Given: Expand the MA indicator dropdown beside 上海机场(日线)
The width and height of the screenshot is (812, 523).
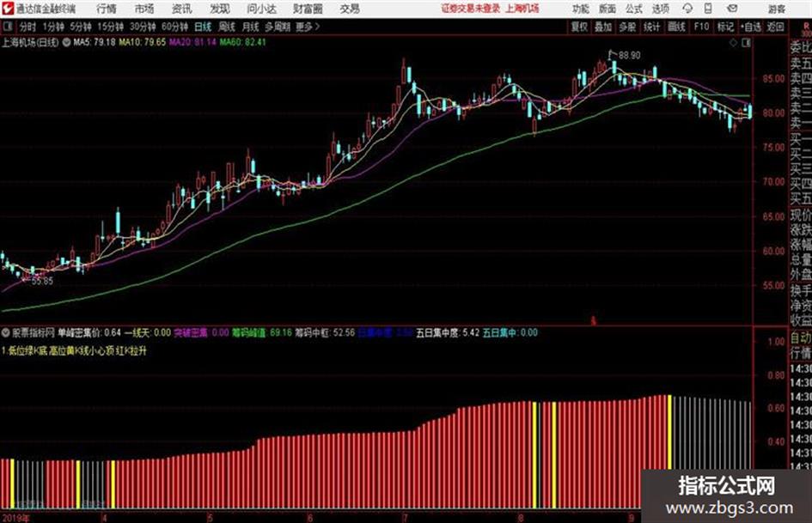Looking at the screenshot, I should pos(67,42).
